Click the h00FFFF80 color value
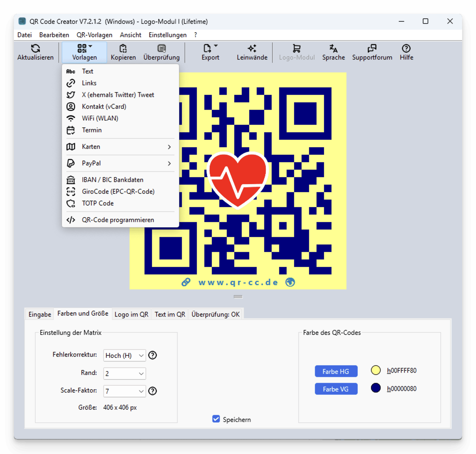476x454 pixels. tap(402, 371)
